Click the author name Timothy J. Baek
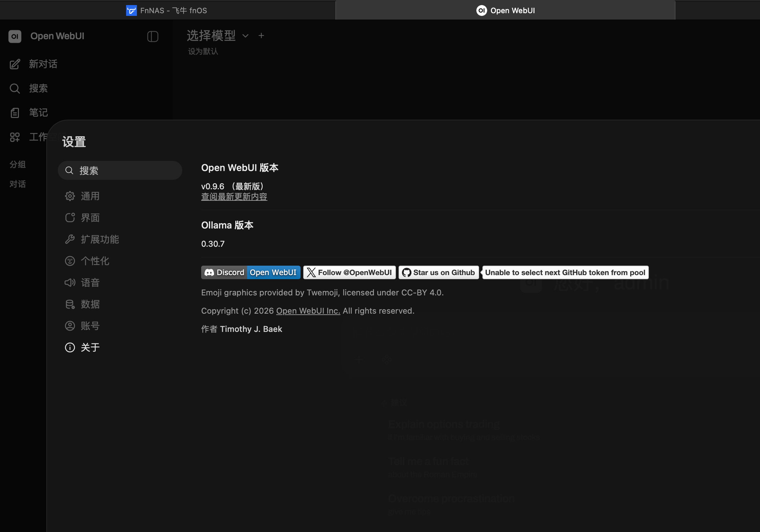The height and width of the screenshot is (532, 760). pyautogui.click(x=251, y=329)
